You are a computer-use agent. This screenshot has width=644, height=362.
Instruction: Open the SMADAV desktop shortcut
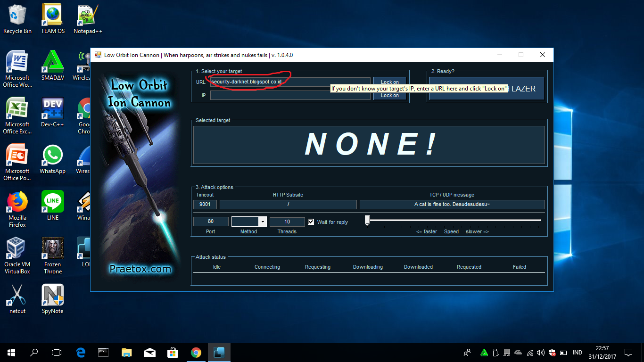pos(53,66)
